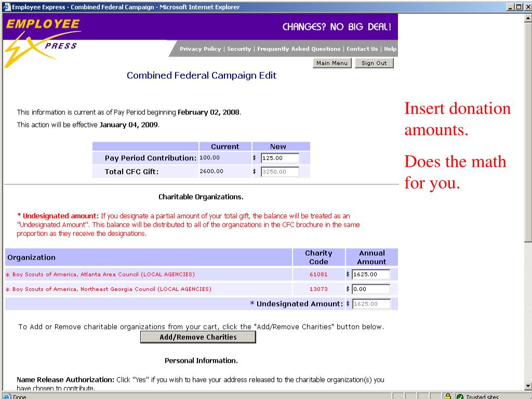
Task: Click the scroll up arrow of vertical scrollbar
Action: (x=528, y=18)
